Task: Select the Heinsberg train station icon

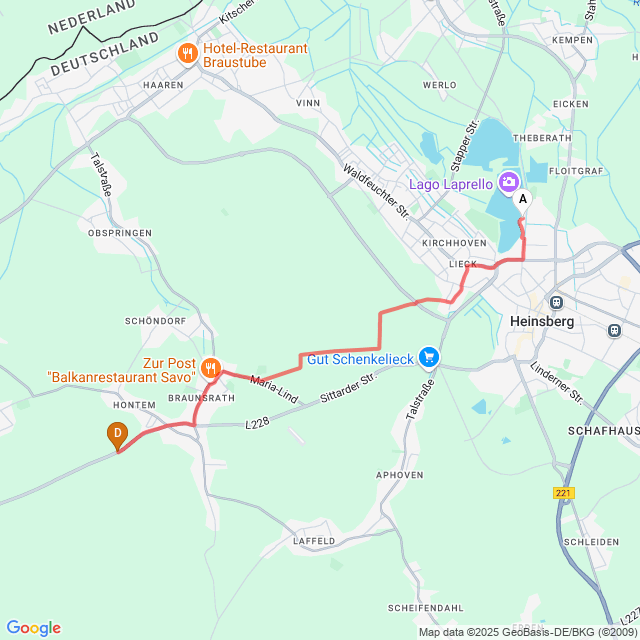Action: 556,302
